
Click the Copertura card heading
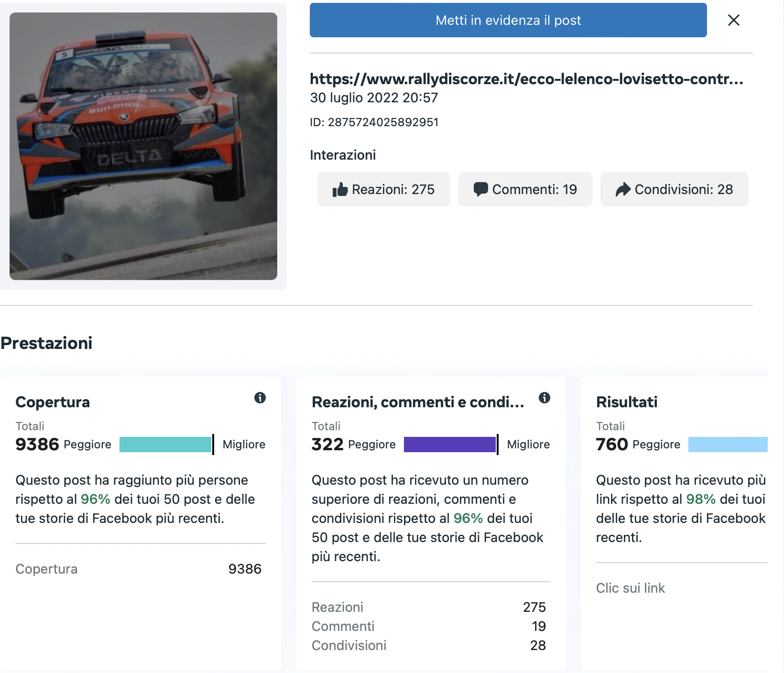click(x=53, y=402)
